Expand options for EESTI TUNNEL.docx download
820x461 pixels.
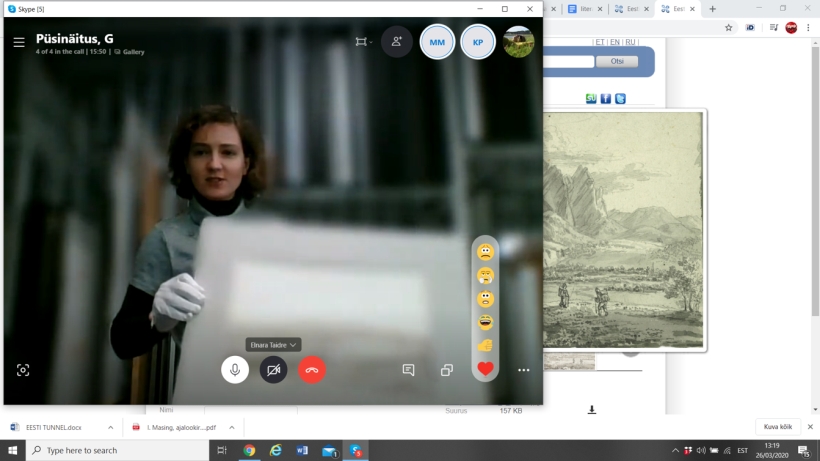110,427
